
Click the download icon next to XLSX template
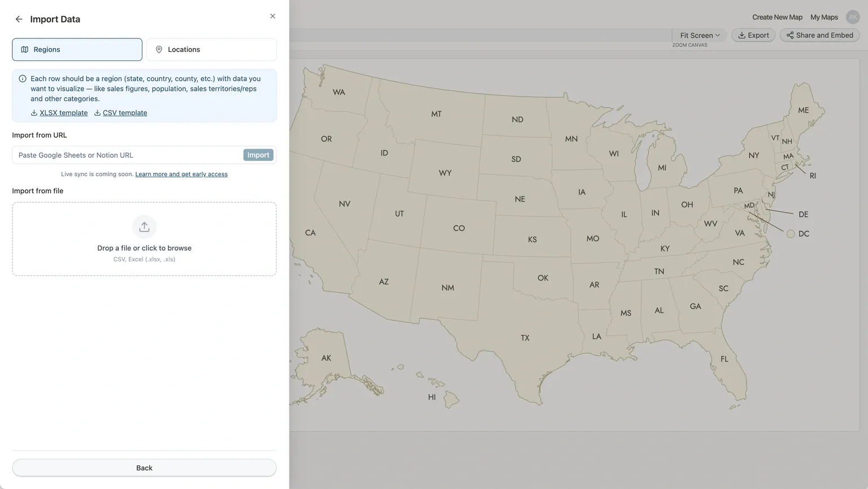34,113
